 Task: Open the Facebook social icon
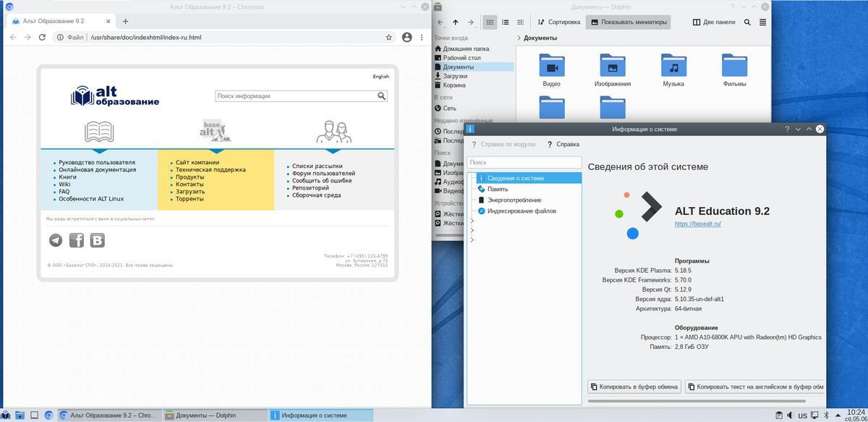tap(76, 240)
